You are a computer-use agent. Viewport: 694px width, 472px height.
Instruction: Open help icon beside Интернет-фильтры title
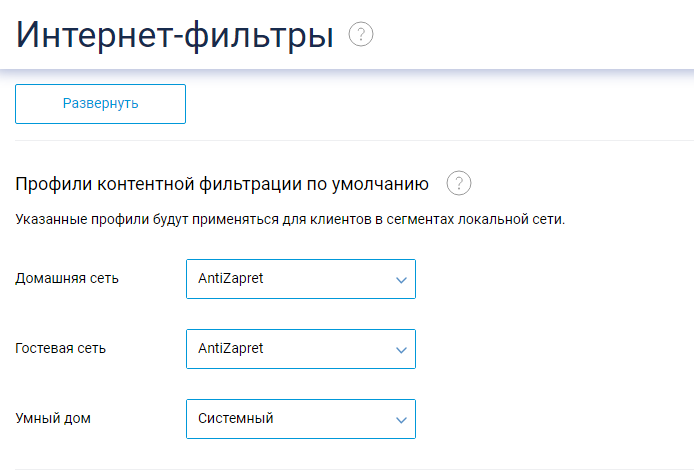[361, 34]
